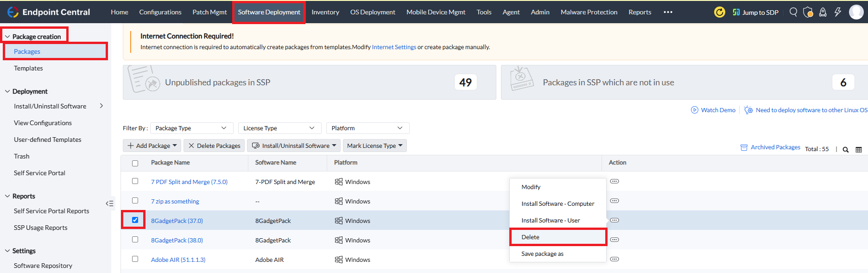Switch to the Inventory tab
Viewport: 868px width, 273px height.
coord(325,12)
